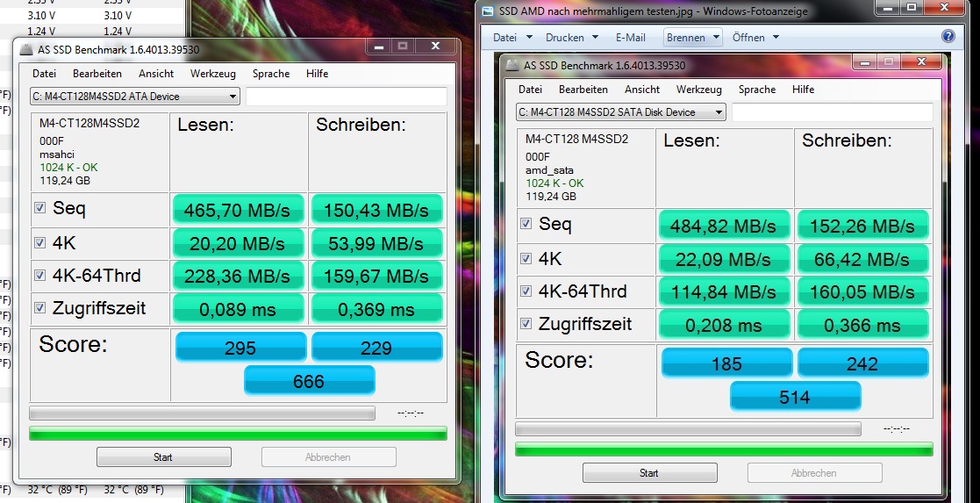Click 4K read value 20,20 MB/s

pos(238,243)
